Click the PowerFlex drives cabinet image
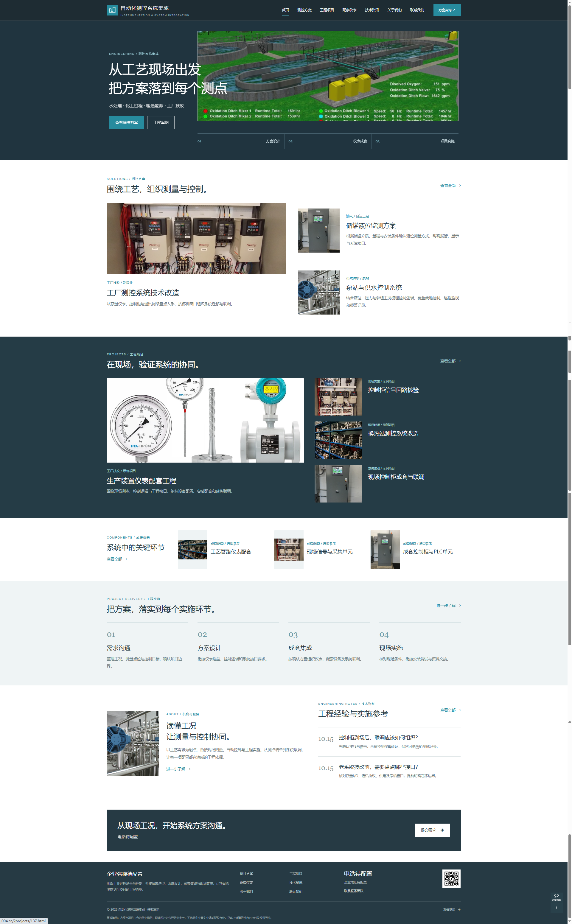The image size is (572, 924). [196, 238]
